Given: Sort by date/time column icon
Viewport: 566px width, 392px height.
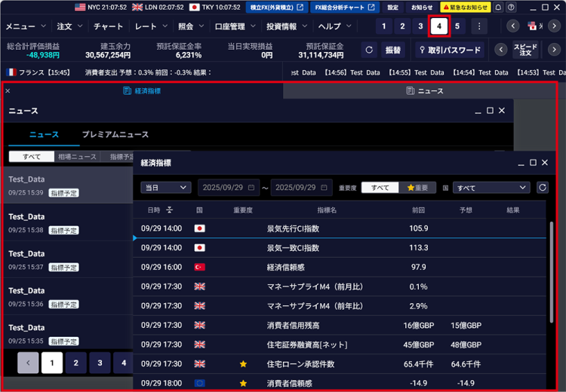Looking at the screenshot, I should [170, 210].
